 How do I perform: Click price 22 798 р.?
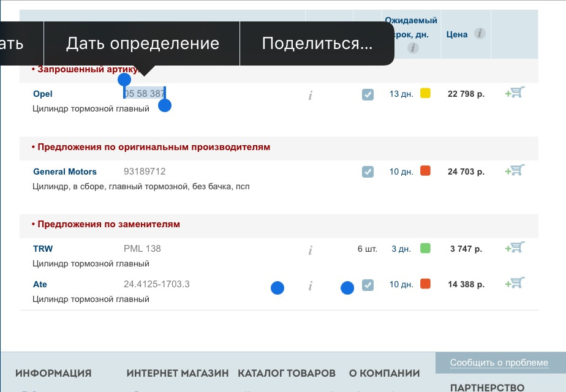click(x=466, y=94)
